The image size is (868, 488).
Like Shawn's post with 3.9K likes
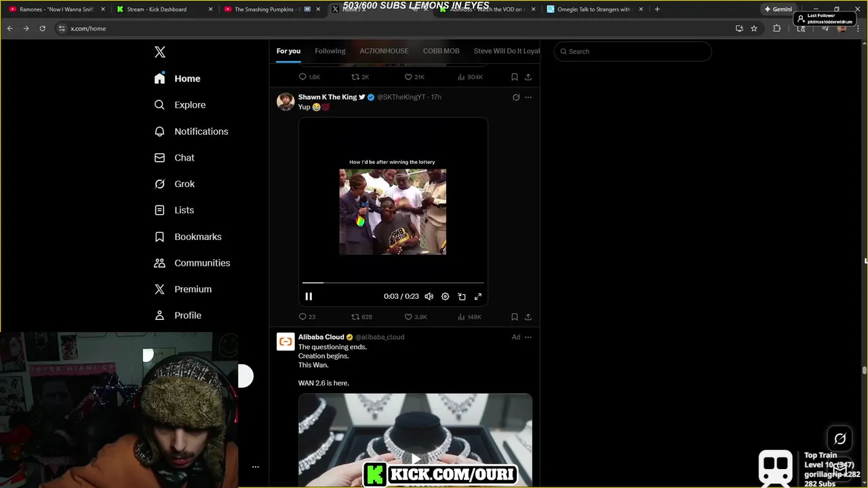(416, 317)
